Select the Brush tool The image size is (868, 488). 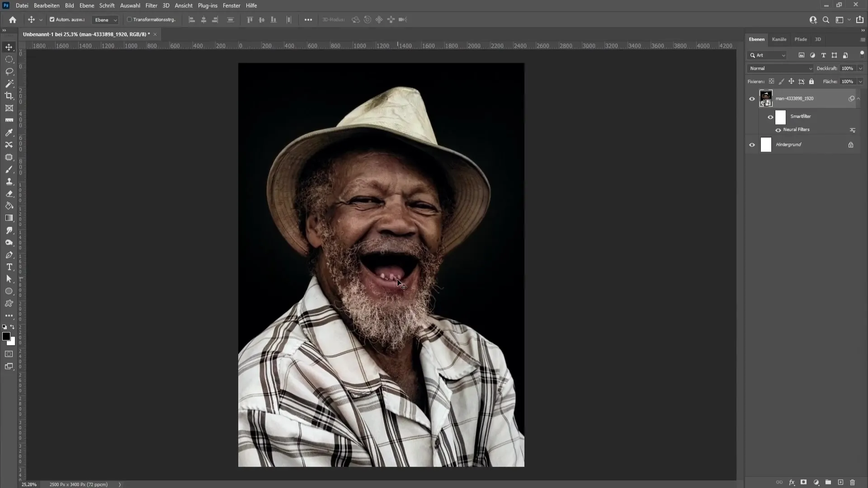point(9,169)
